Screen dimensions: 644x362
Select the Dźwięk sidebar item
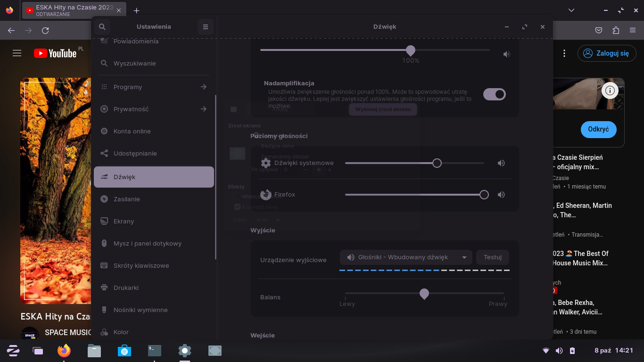pos(154,177)
